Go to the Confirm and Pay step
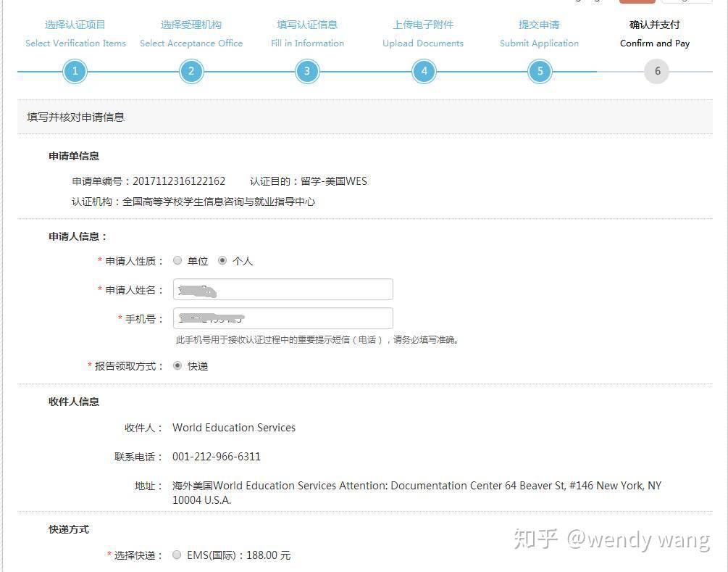This screenshot has height=572, width=728. [654, 43]
